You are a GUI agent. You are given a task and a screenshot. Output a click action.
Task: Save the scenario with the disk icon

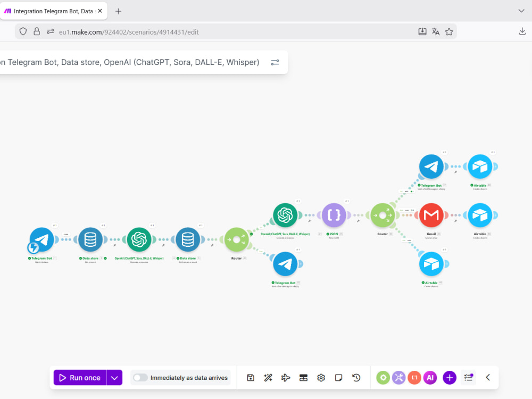click(251, 378)
